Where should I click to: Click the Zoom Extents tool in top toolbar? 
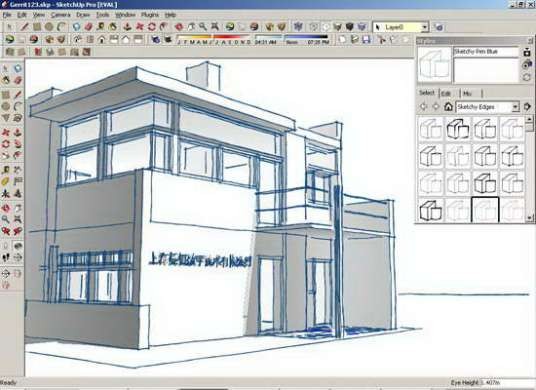pyautogui.click(x=215, y=27)
